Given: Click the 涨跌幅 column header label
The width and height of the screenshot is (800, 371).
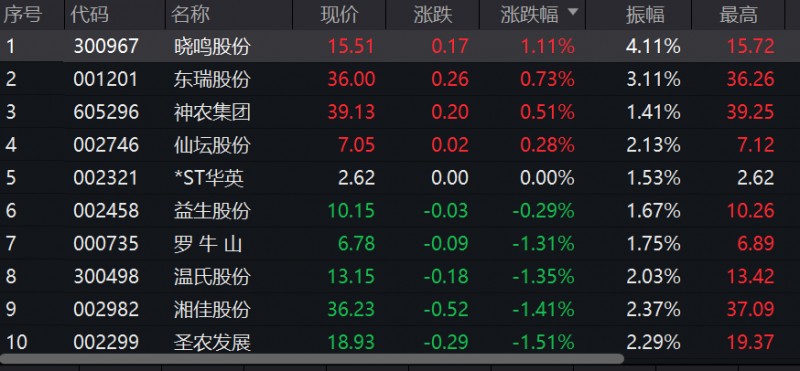Looking at the screenshot, I should coord(529,15).
